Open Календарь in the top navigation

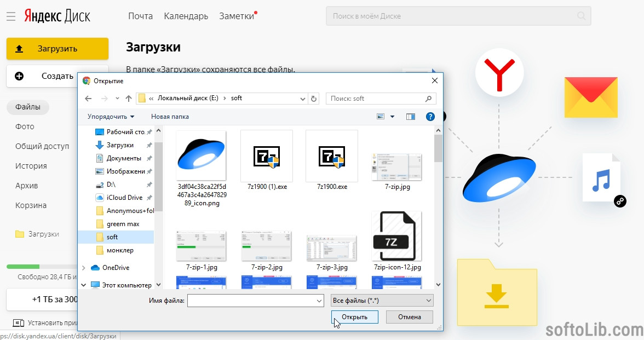186,16
